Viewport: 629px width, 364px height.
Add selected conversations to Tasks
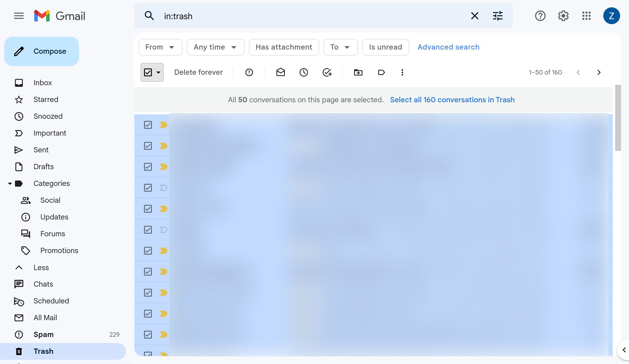coord(327,72)
